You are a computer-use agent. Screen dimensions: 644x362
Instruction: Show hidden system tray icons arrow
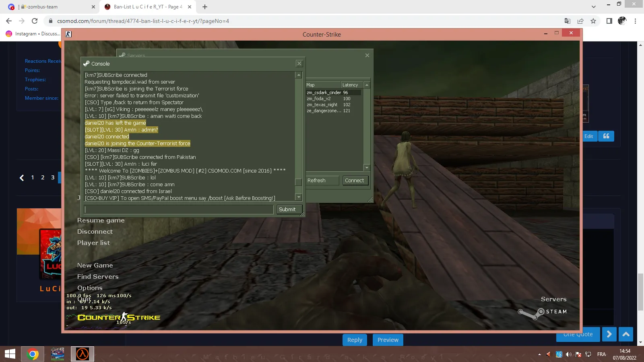[x=539, y=354]
